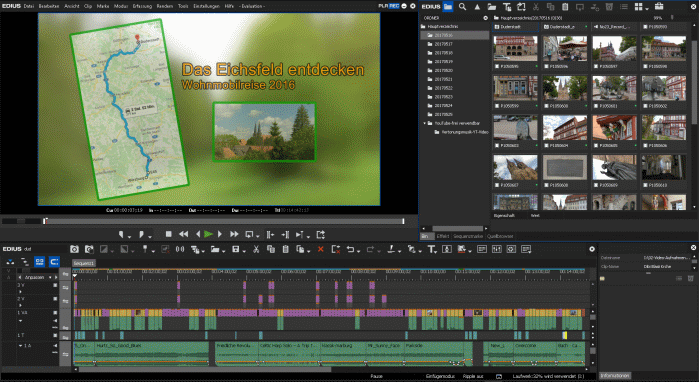Image resolution: width=699 pixels, height=382 pixels.
Task: Open the open-project icon dropdown arrow
Action: [x=223, y=251]
